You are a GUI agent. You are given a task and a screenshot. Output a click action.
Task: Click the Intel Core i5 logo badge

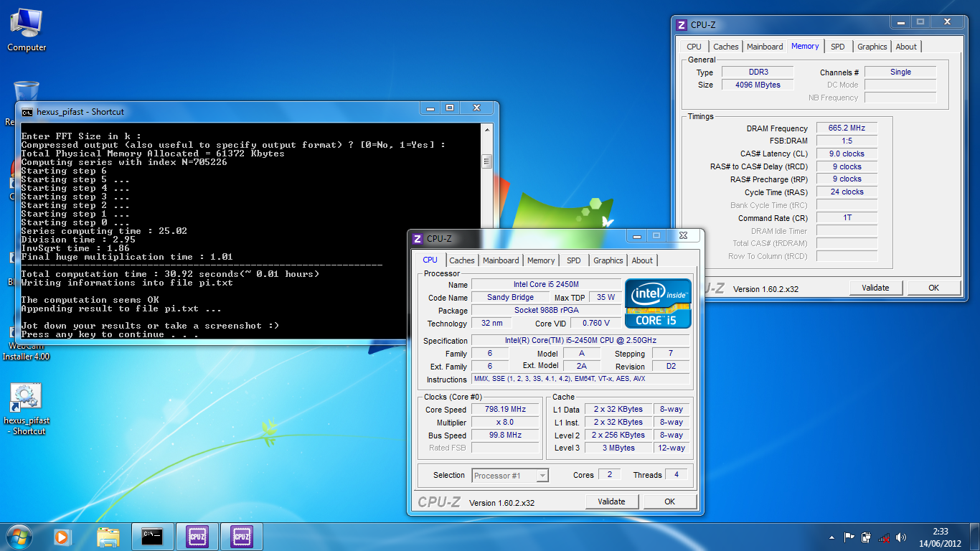(658, 303)
